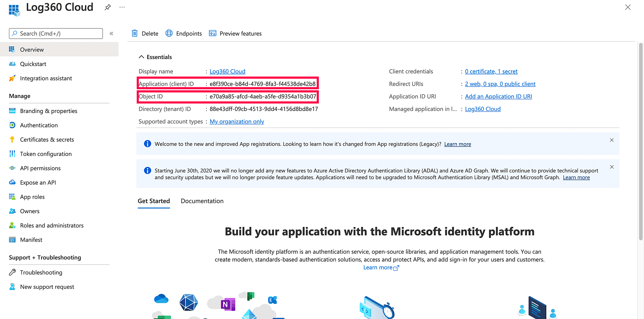Switch to the Get Started tab
The image size is (644, 319).
click(154, 201)
